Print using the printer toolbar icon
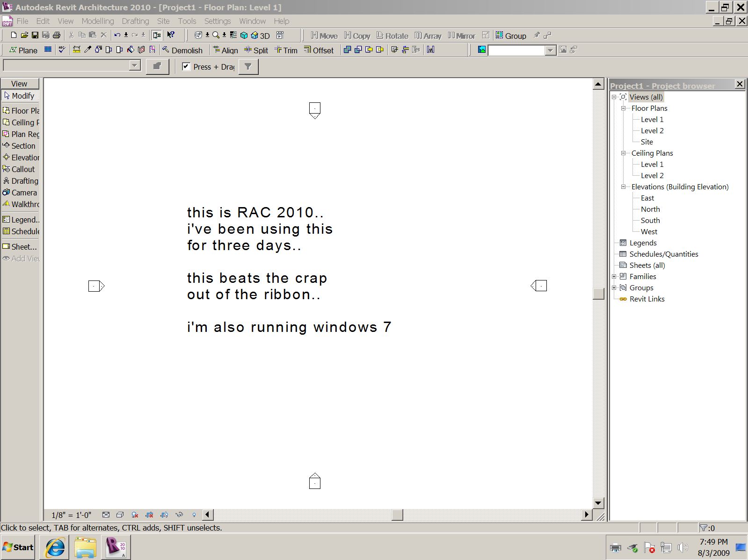Image resolution: width=748 pixels, height=560 pixels. [x=57, y=35]
